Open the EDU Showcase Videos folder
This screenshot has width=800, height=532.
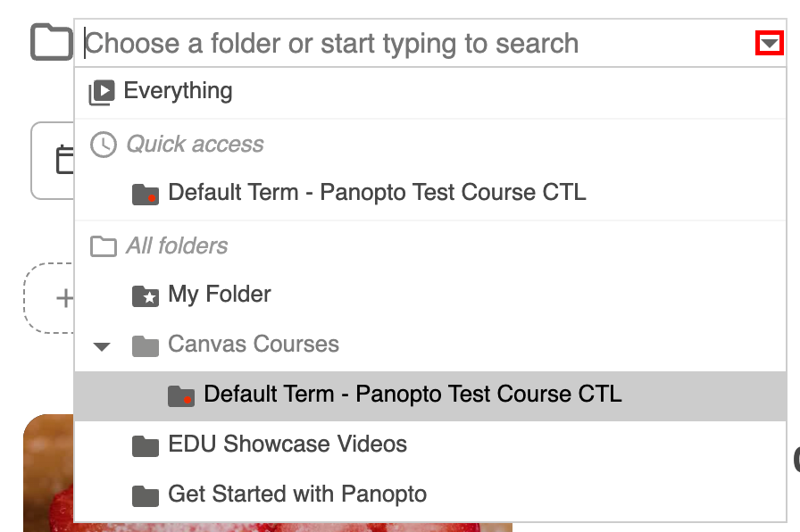[287, 445]
